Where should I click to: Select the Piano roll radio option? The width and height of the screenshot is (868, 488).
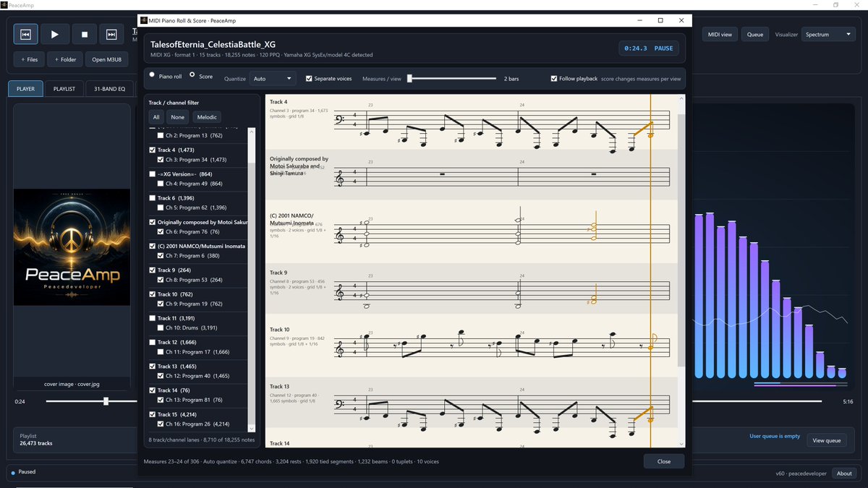(x=152, y=74)
